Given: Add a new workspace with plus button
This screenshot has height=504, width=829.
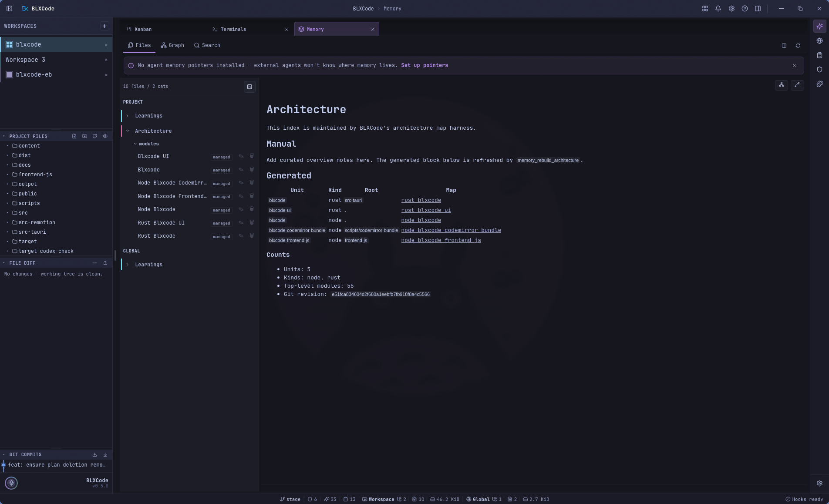Looking at the screenshot, I should pyautogui.click(x=104, y=26).
